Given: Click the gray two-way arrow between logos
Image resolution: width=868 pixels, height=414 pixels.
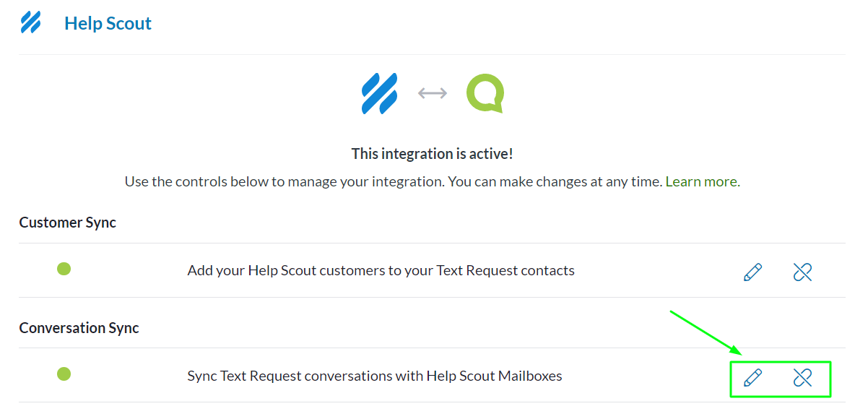Looking at the screenshot, I should coord(433,93).
